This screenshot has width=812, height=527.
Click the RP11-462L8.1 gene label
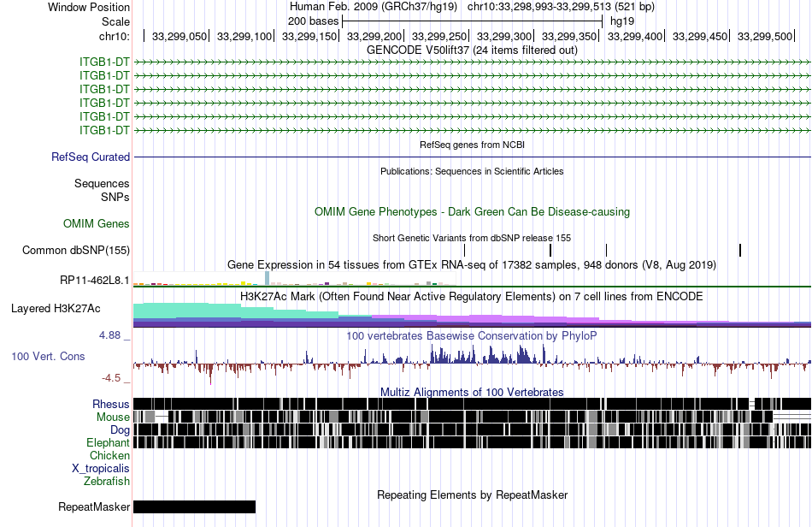(94, 281)
